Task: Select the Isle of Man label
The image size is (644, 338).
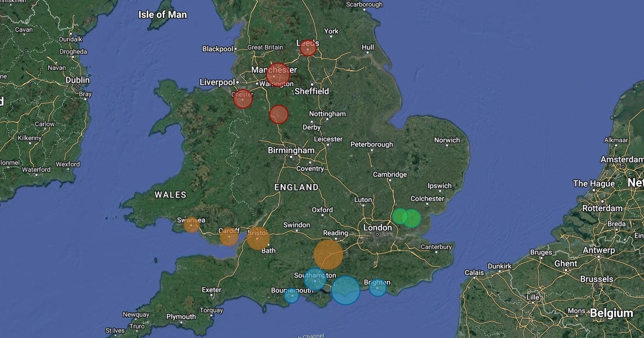Action: [x=163, y=14]
